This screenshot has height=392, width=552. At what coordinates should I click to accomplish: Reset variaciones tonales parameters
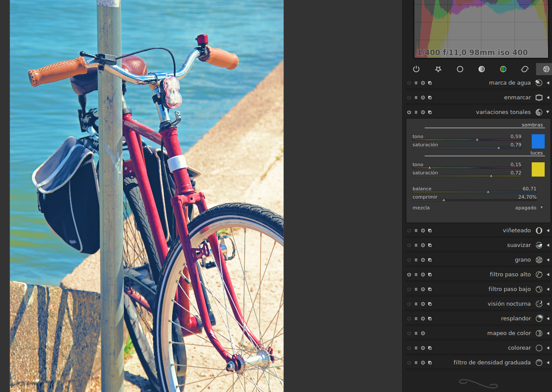(423, 112)
